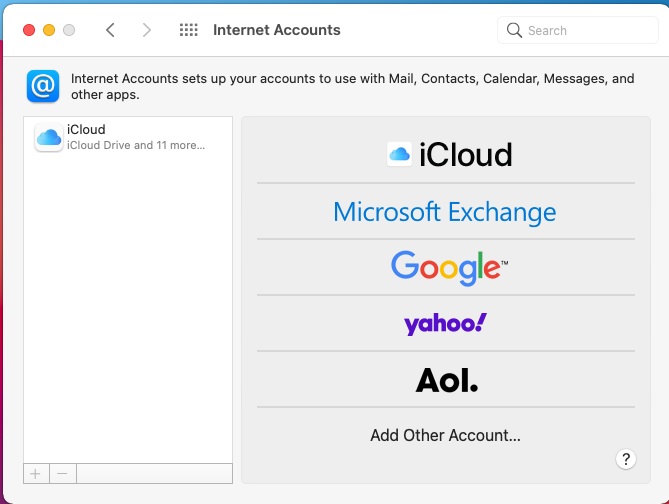Image resolution: width=669 pixels, height=504 pixels.
Task: Choose the Google account option
Action: tap(446, 267)
